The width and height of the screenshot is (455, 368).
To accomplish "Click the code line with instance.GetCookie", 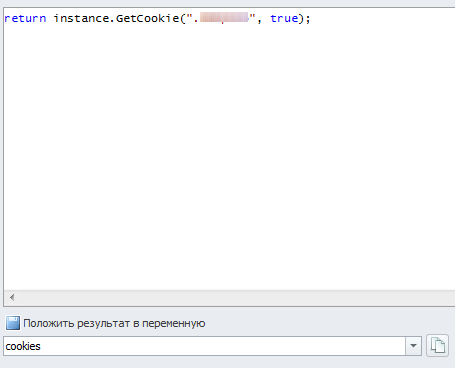I will tap(157, 18).
